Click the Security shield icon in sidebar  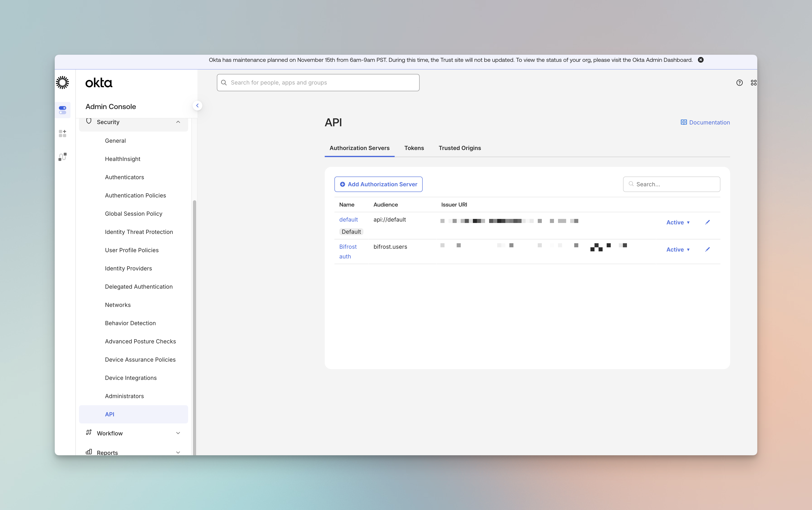point(89,121)
